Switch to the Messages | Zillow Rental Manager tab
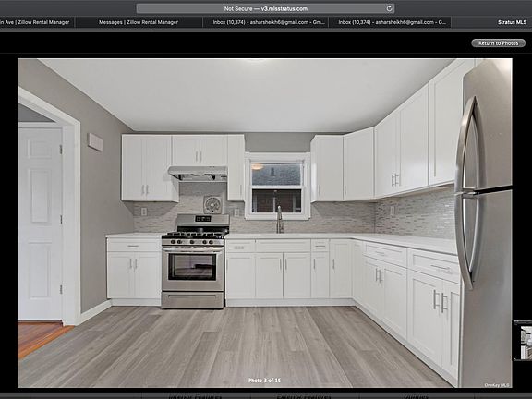 (139, 22)
